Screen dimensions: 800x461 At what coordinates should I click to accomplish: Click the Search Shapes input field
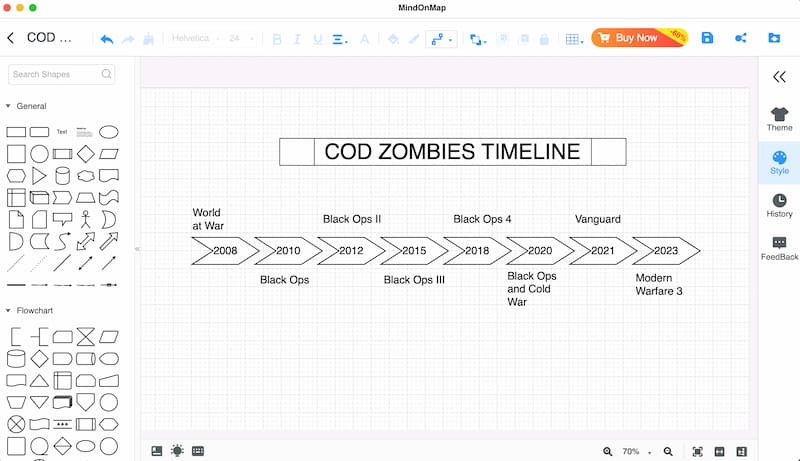61,74
